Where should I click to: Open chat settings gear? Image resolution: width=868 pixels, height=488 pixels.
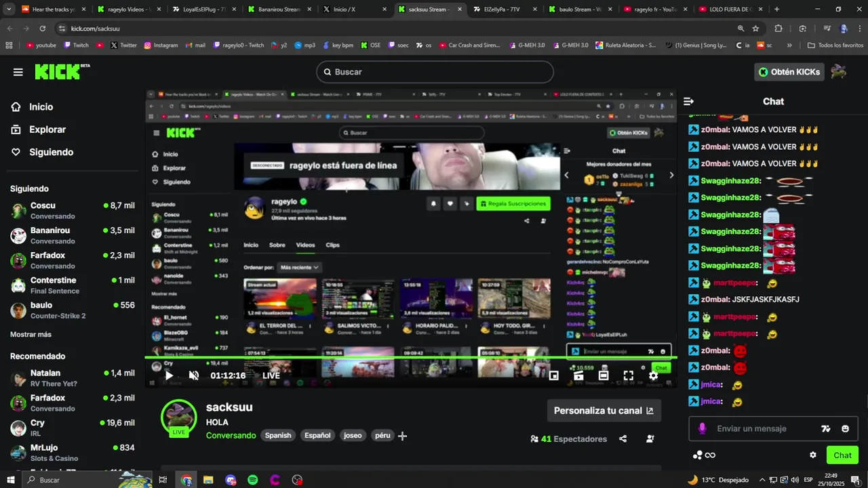(813, 455)
